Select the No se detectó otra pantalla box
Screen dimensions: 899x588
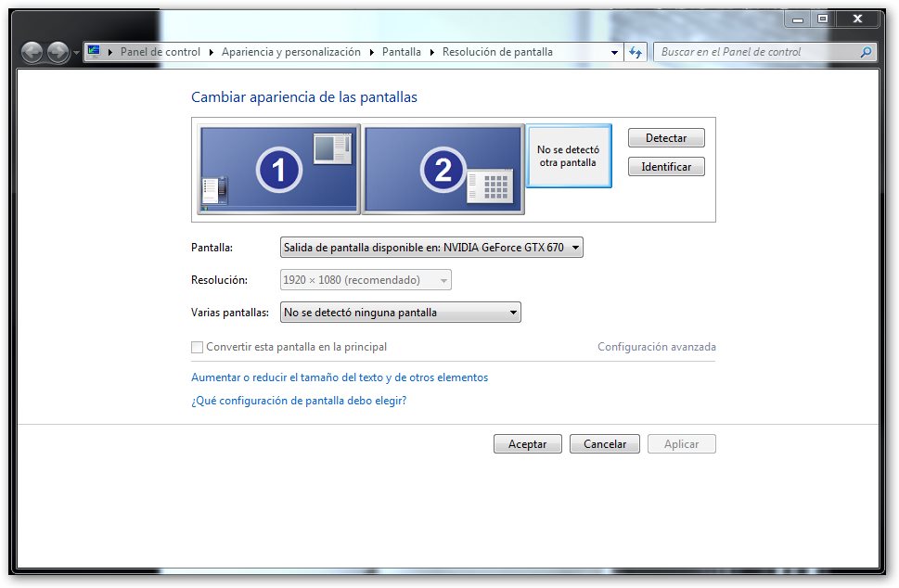569,156
